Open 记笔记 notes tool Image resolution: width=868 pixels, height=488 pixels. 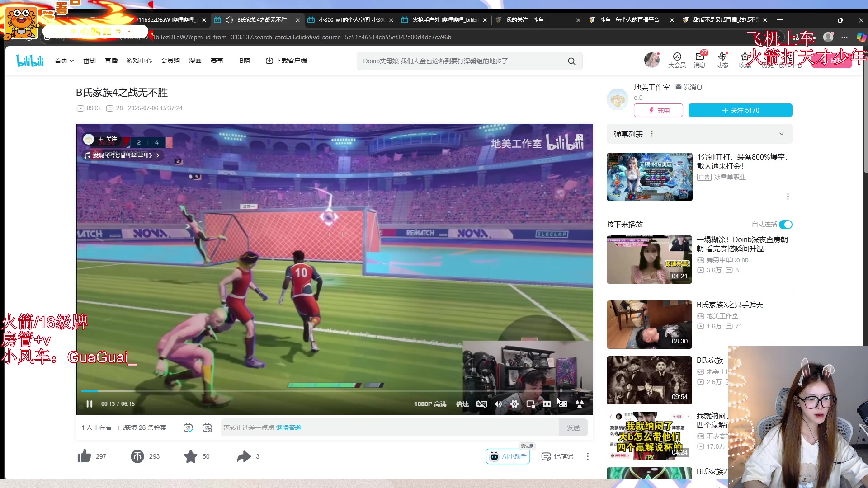(x=557, y=456)
